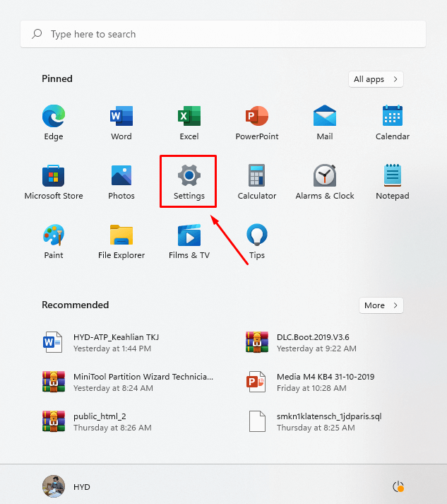Open the HYD user account menu
447x504 pixels.
pyautogui.click(x=67, y=486)
